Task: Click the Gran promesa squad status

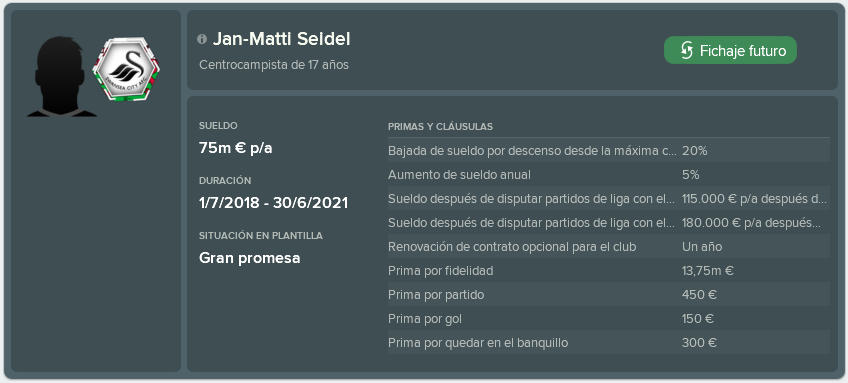Action: 249,258
